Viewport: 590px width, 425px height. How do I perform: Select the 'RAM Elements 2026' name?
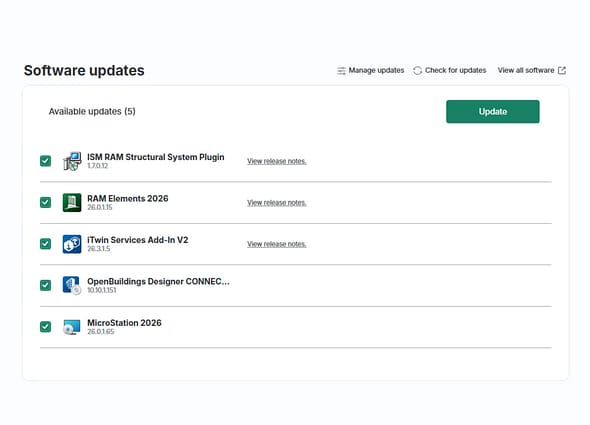(128, 198)
